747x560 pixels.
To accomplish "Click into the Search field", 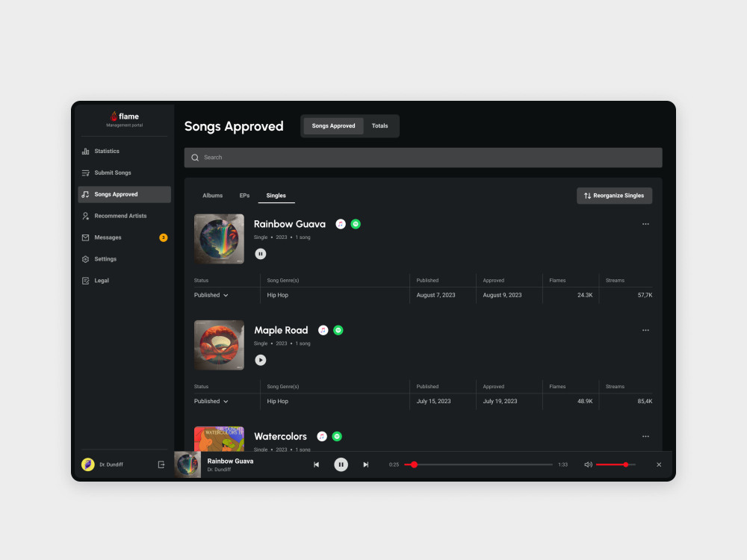I will click(x=423, y=158).
